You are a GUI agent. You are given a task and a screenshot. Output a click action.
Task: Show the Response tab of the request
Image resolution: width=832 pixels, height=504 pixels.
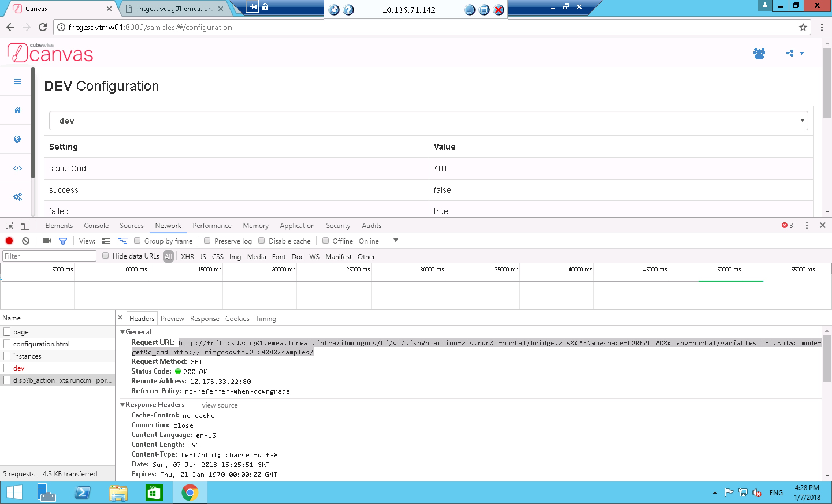click(x=205, y=318)
